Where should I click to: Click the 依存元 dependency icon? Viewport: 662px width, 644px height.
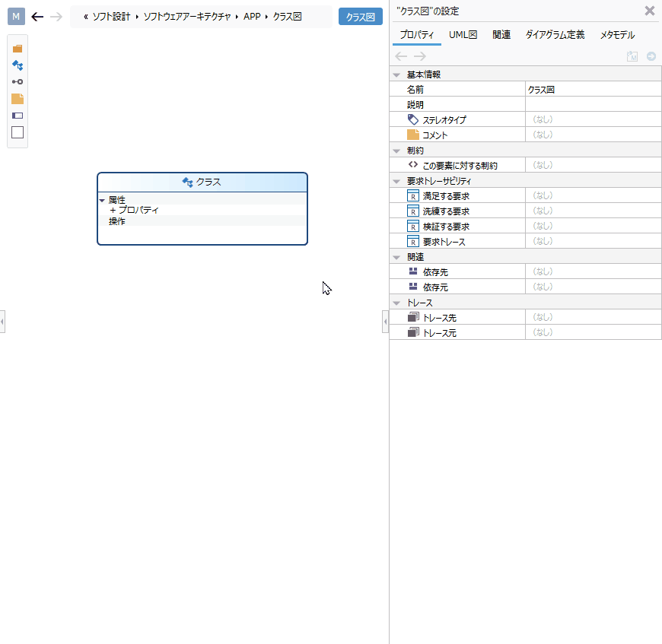(413, 287)
